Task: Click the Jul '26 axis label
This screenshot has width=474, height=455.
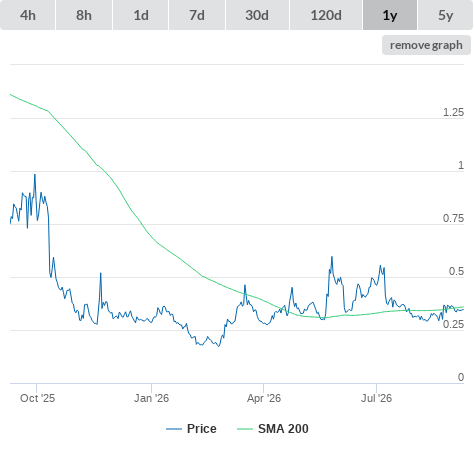Action: 376,398
